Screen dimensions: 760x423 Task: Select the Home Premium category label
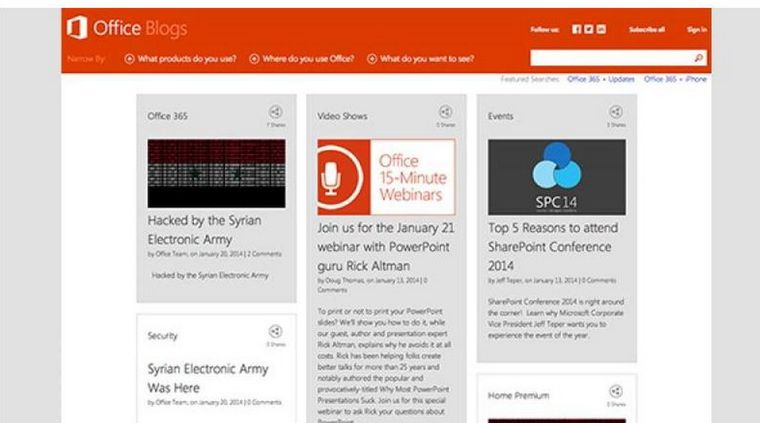[518, 395]
